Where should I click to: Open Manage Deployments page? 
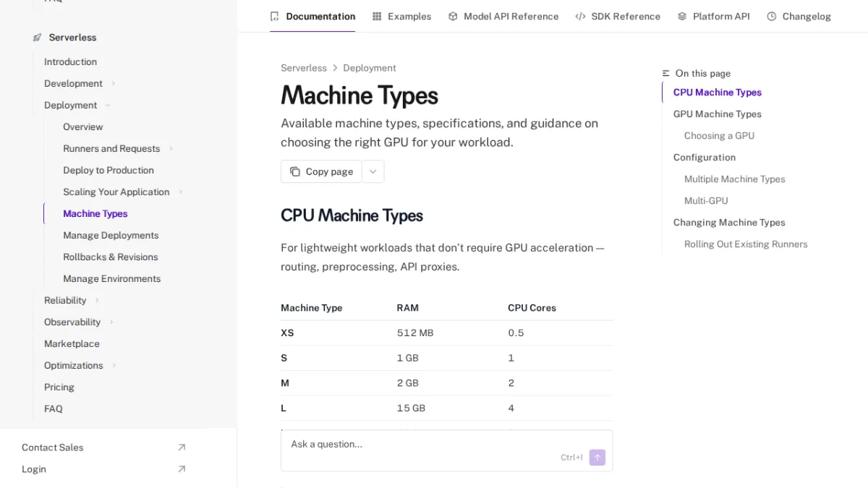(111, 236)
